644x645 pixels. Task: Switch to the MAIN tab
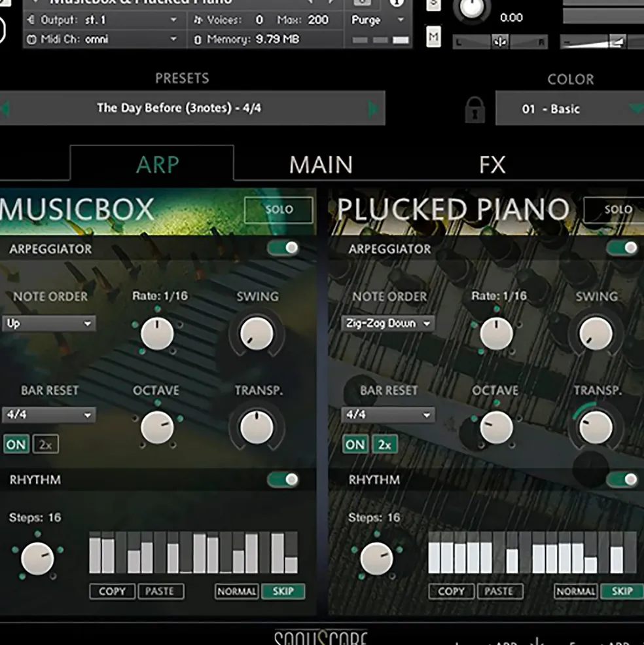point(321,164)
